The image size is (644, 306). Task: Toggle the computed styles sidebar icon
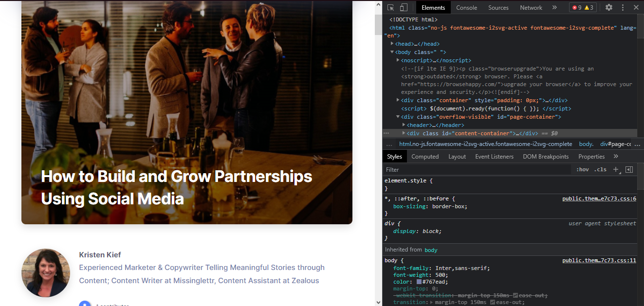tap(629, 170)
